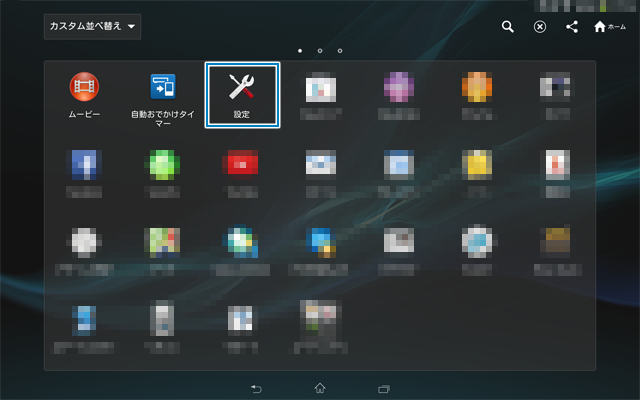Viewport: 640px width, 400px height.
Task: Jump to the third page indicator dot
Action: (340, 49)
